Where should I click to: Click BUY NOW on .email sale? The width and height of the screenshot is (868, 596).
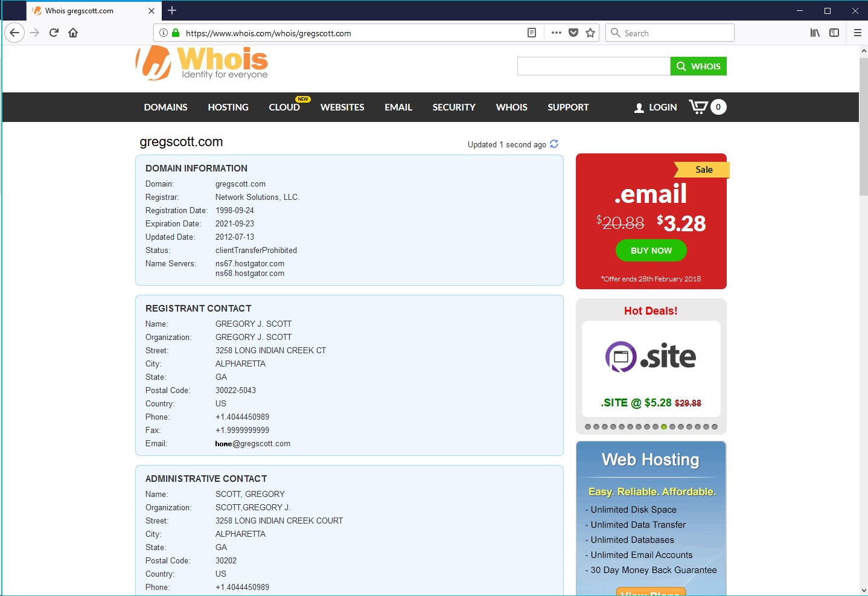coord(651,251)
